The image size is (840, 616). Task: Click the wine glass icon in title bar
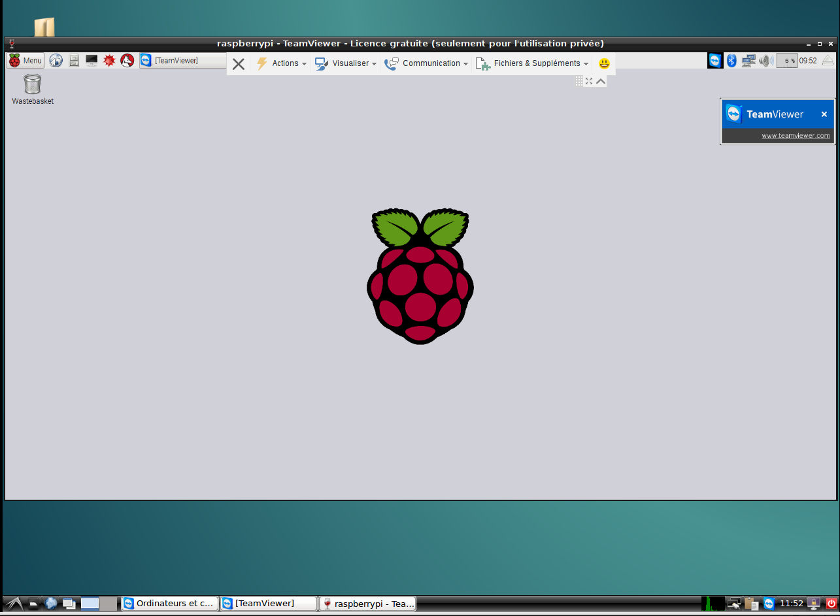[x=12, y=44]
